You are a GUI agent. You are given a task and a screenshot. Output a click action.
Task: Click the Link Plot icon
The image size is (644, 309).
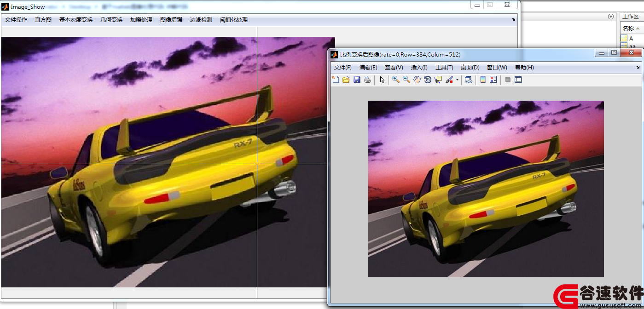[x=469, y=80]
